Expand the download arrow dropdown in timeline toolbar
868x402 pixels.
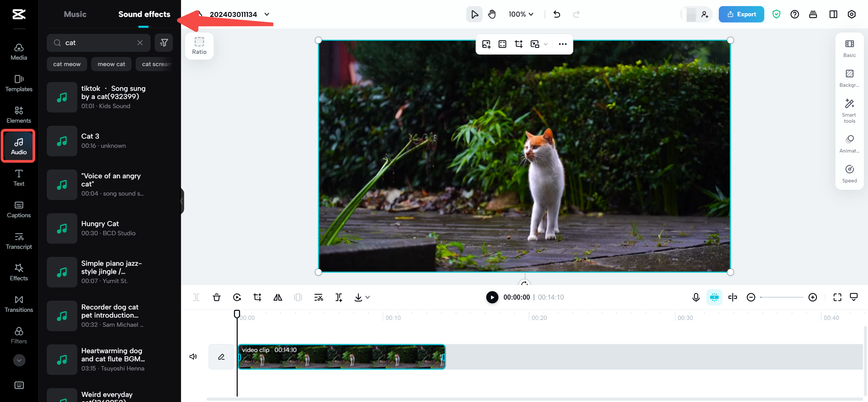pyautogui.click(x=368, y=297)
